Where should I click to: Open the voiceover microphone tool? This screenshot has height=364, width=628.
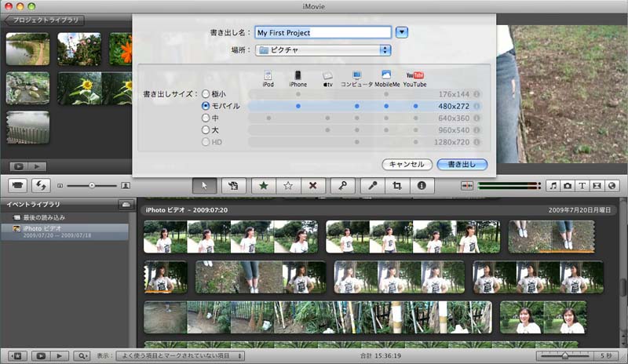[373, 186]
